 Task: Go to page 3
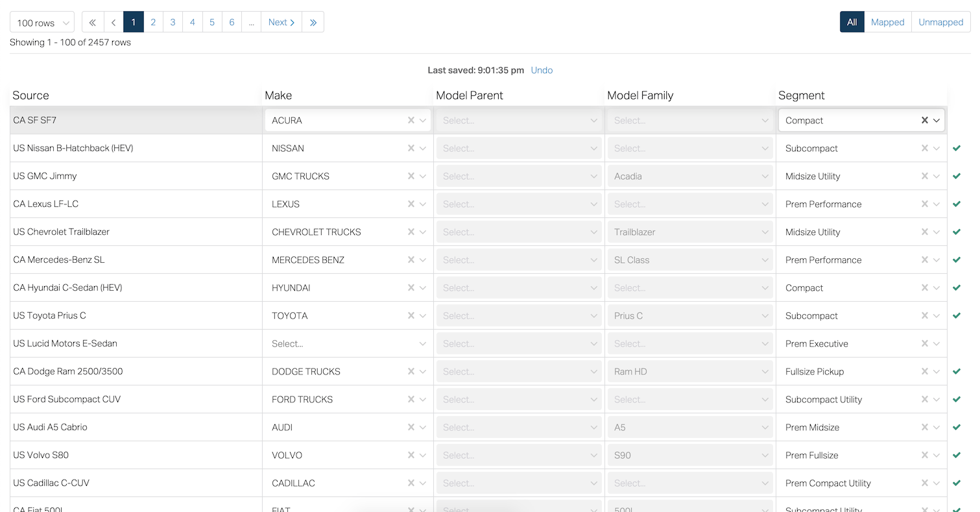173,22
